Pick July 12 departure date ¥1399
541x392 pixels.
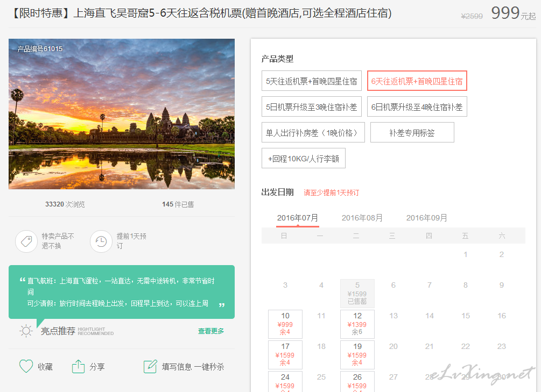(357, 324)
